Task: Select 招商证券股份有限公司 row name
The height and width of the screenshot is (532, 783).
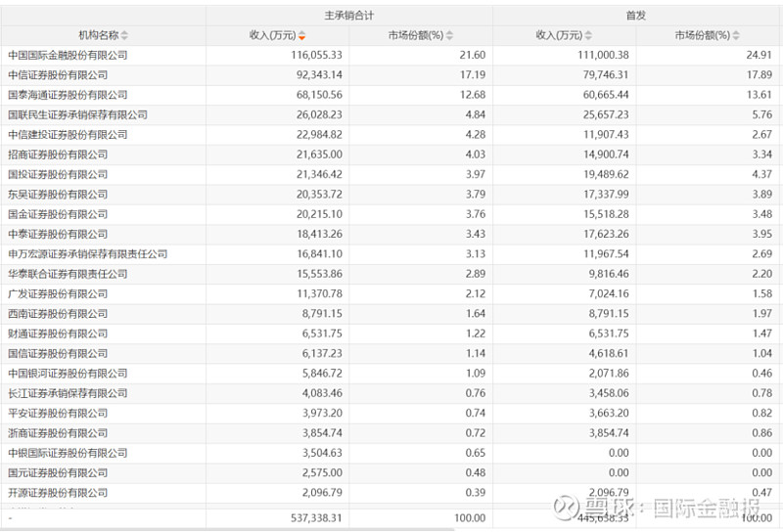Action: (x=58, y=155)
